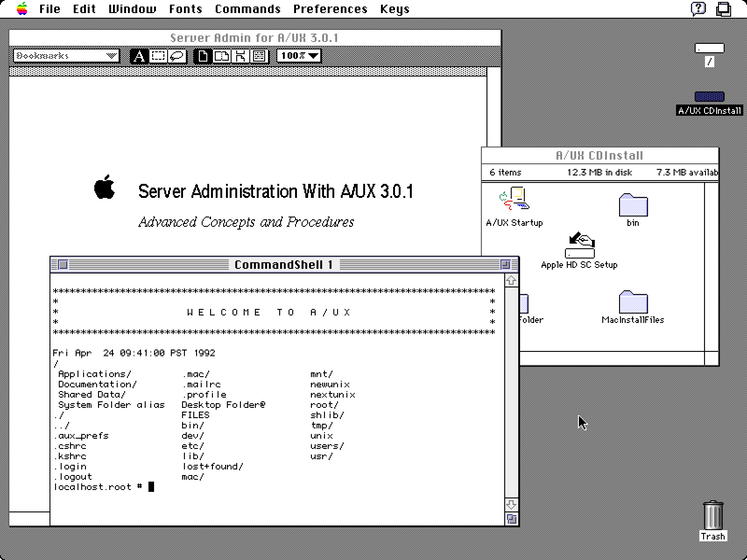Image resolution: width=747 pixels, height=560 pixels.
Task: Open the Edit menu
Action: pos(84,9)
